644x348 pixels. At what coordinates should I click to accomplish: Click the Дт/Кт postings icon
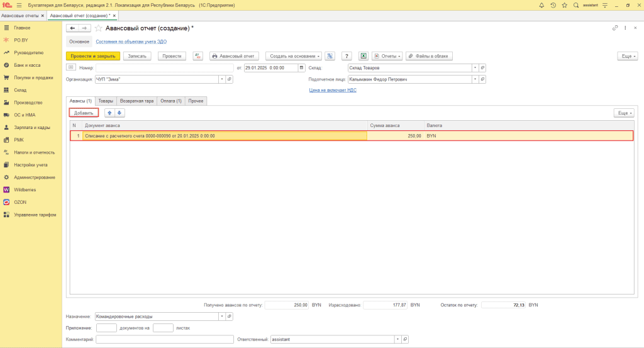tap(198, 56)
